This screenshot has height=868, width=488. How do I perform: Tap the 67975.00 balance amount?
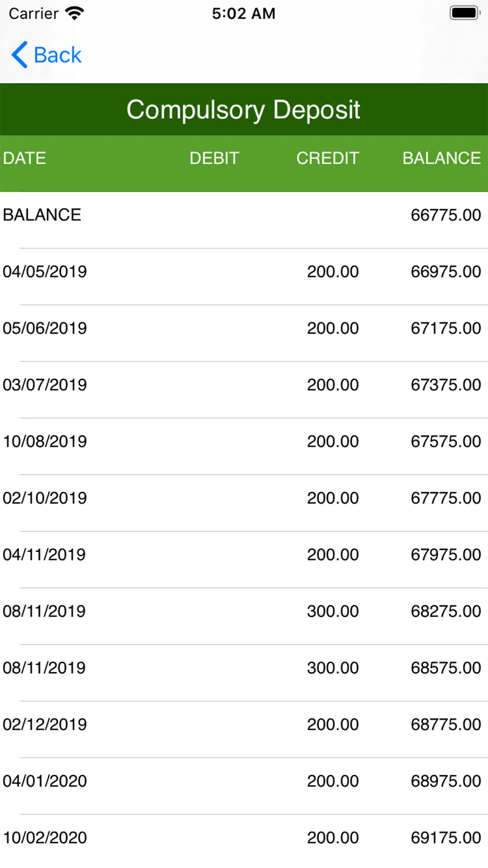click(x=446, y=555)
